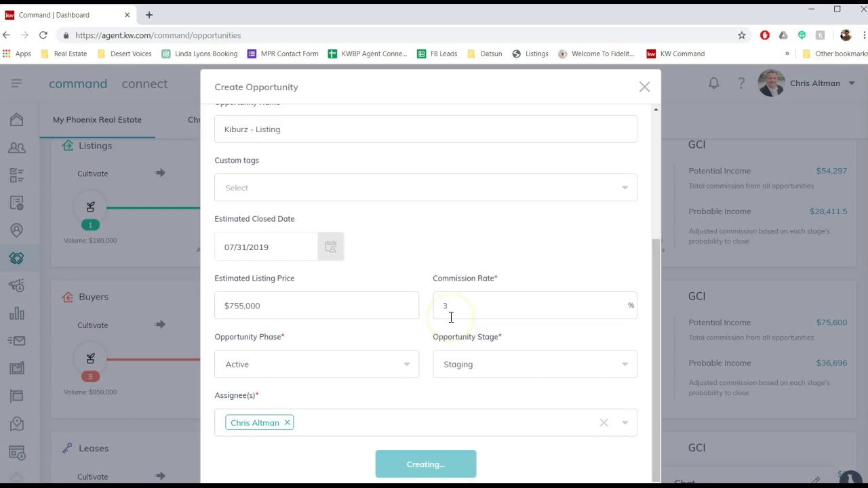Click the Buyers Cultivate stage arrow

click(160, 325)
